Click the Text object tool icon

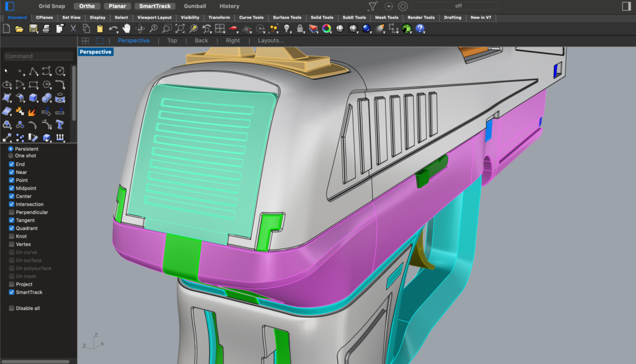click(61, 124)
